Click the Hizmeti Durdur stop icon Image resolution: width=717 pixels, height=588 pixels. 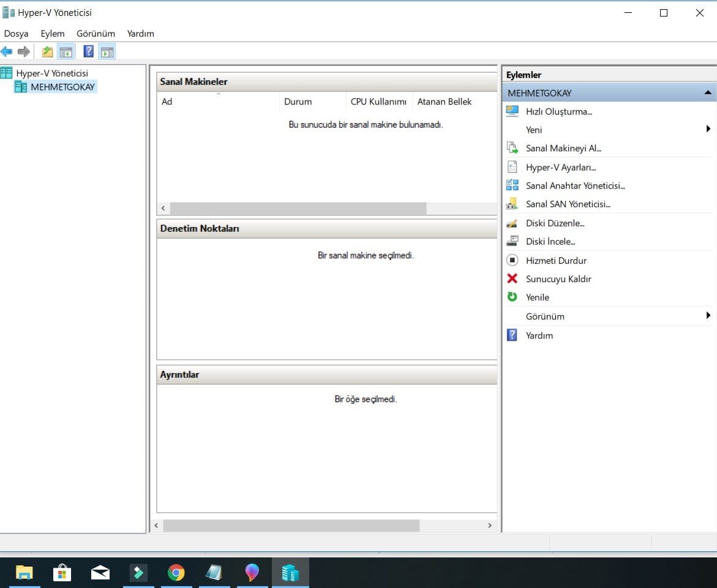tap(512, 260)
